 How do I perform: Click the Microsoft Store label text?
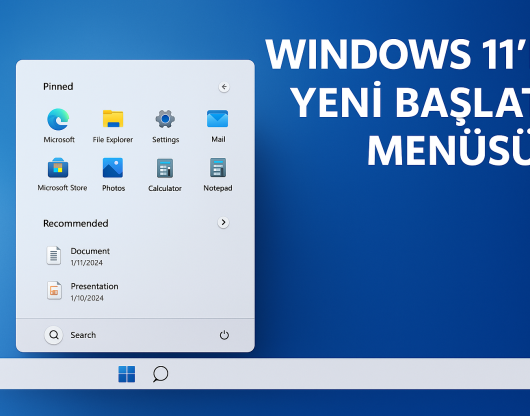click(x=62, y=188)
